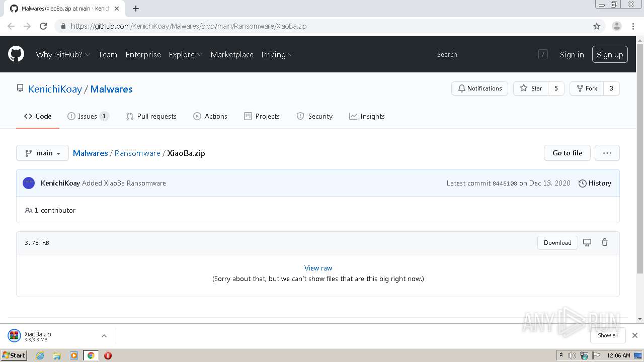Screen dimensions: 644x362
Task: Click the red Opera taskbar icon
Action: coord(108,355)
